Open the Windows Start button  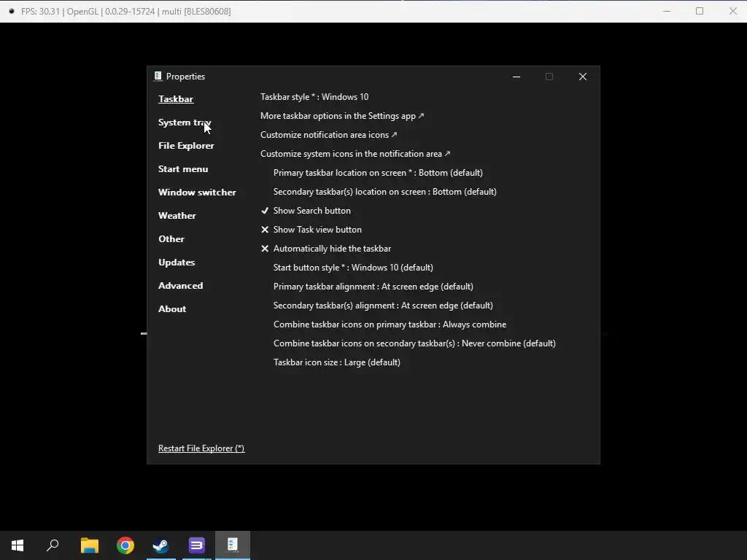pyautogui.click(x=18, y=545)
